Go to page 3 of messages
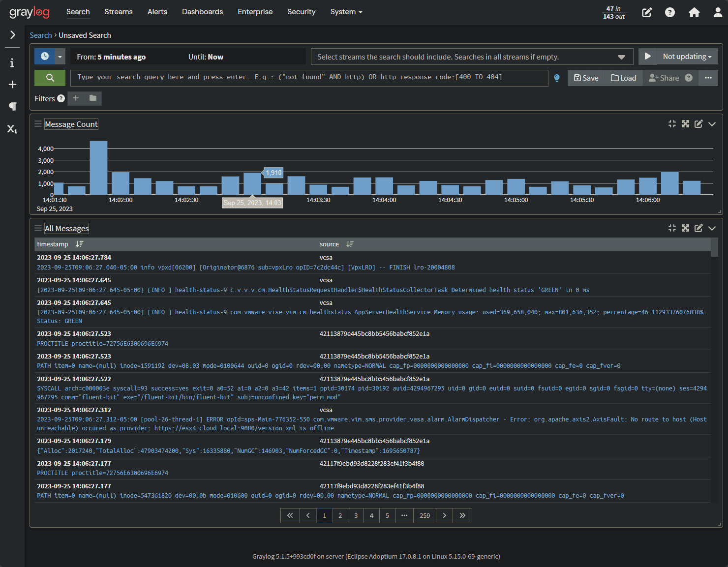This screenshot has width=728, height=567. pyautogui.click(x=356, y=515)
